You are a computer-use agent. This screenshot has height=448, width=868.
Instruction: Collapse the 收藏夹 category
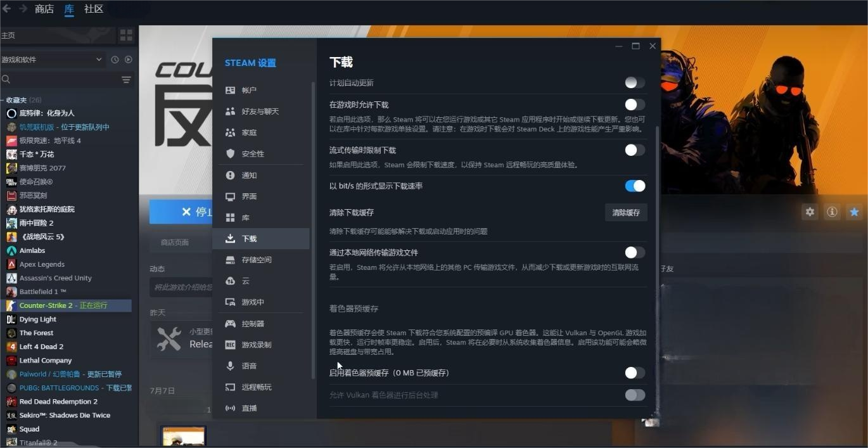(3, 100)
